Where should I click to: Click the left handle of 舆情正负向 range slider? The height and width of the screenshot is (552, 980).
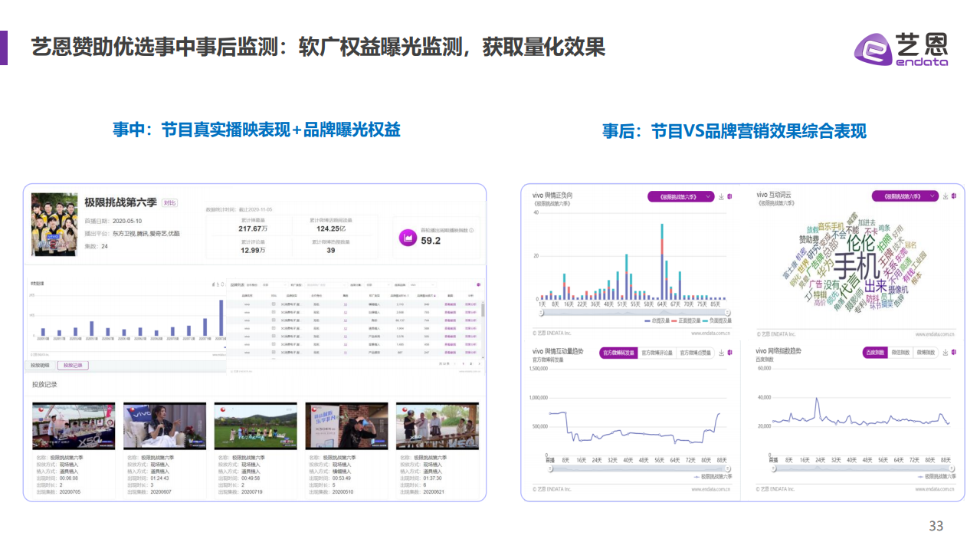[539, 313]
